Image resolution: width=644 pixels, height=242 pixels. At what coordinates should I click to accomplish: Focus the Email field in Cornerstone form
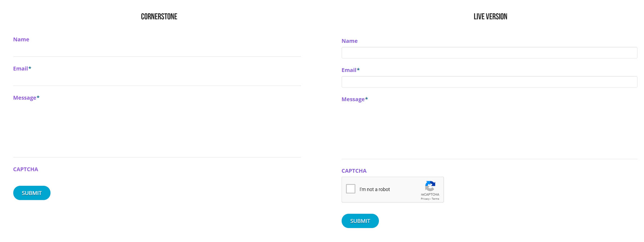157,80
